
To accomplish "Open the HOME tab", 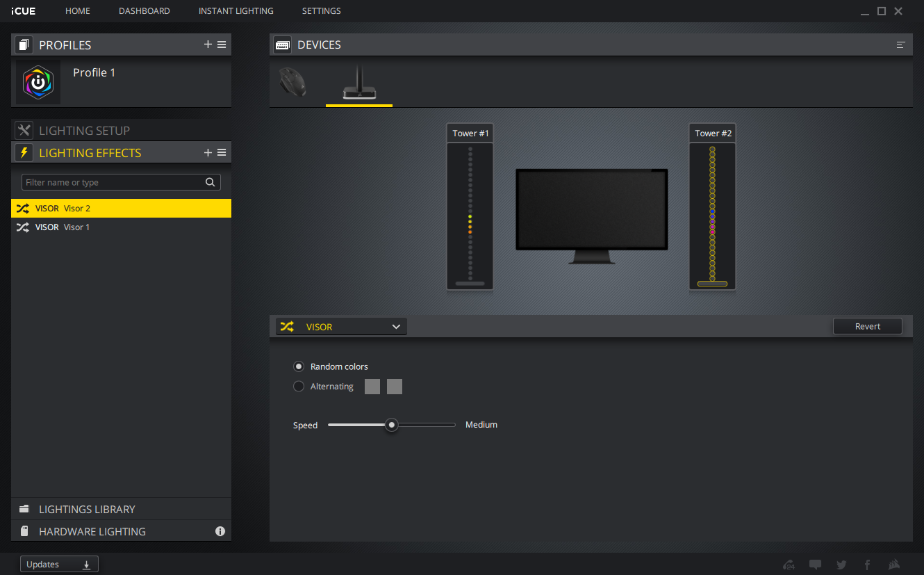I will tap(78, 11).
